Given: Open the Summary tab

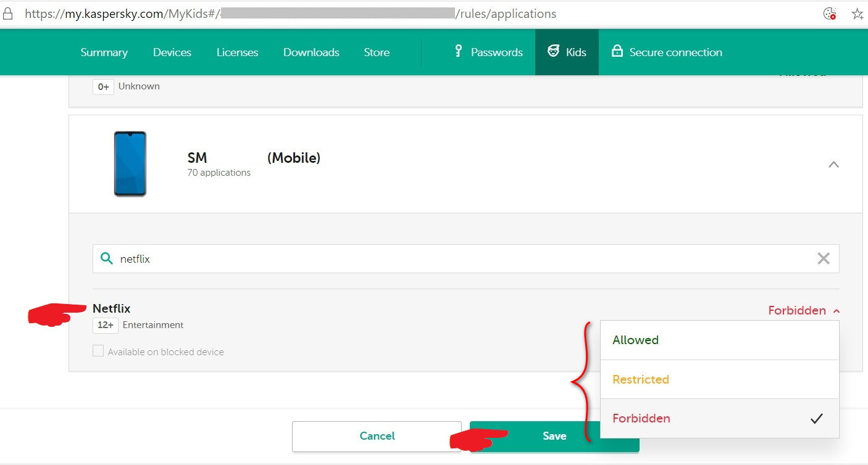Looking at the screenshot, I should pos(104,52).
